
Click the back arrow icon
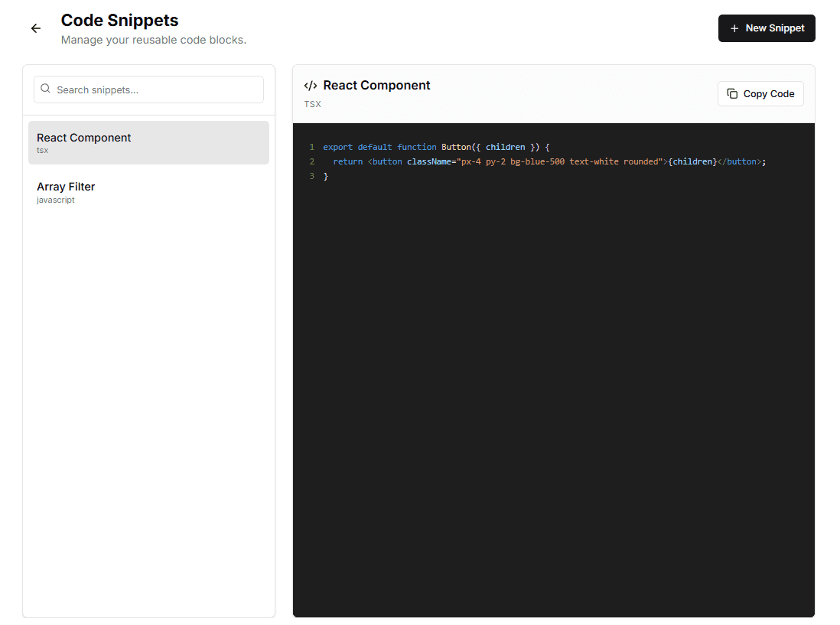[35, 28]
